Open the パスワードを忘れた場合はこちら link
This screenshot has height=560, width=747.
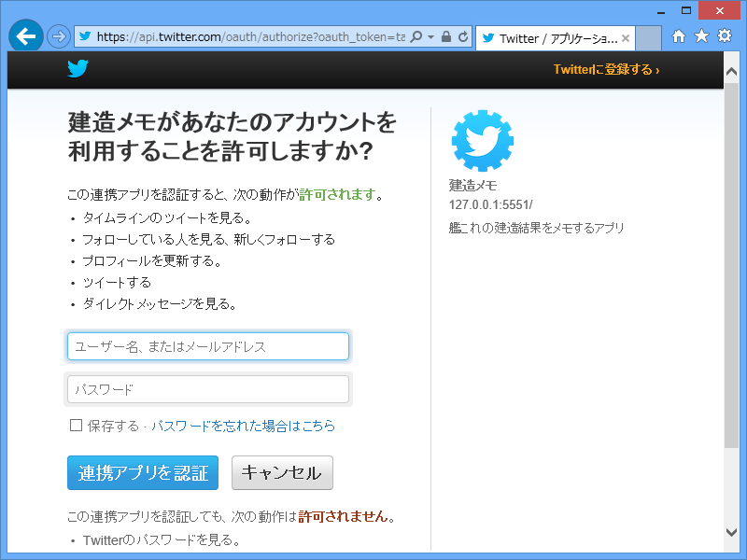tap(243, 426)
